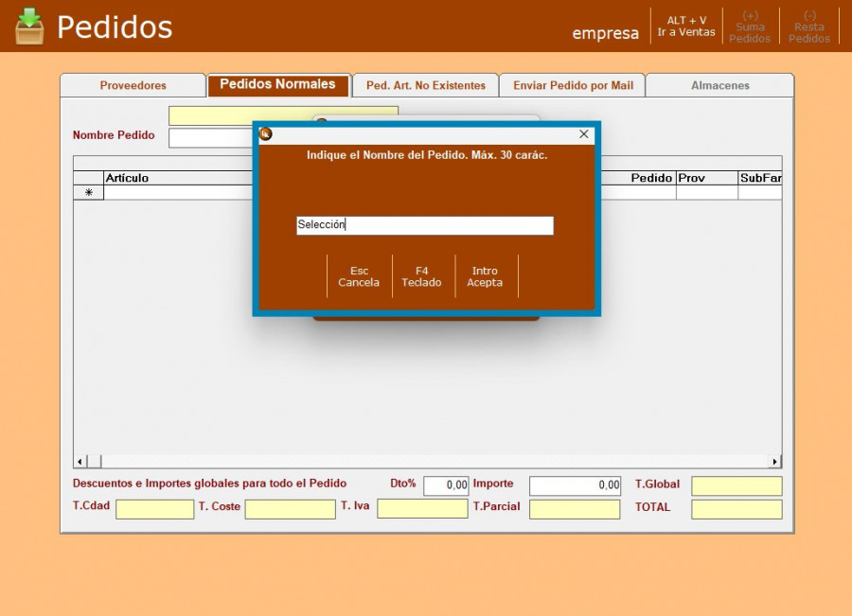Image resolution: width=852 pixels, height=616 pixels.
Task: Close the order name dialog
Action: click(583, 134)
